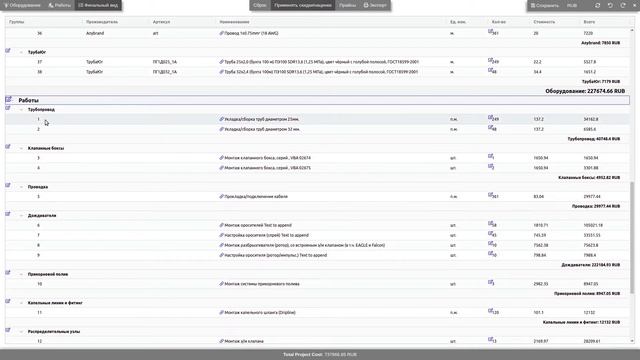Image resolution: width=640 pixels, height=360 pixels.
Task: Click the Дождеватели subtotal 222184.93 RUB
Action: (x=590, y=265)
